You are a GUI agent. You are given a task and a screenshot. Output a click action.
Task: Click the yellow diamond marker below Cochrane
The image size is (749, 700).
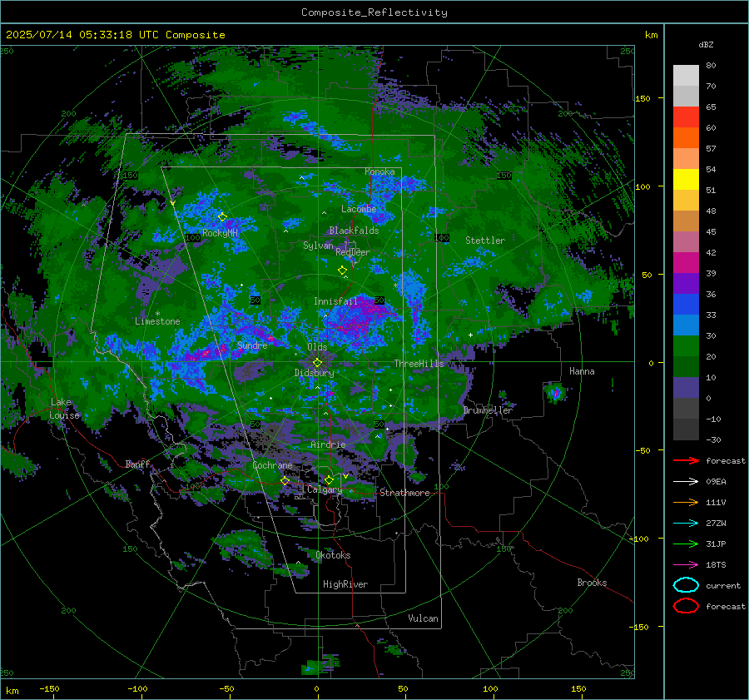[285, 481]
